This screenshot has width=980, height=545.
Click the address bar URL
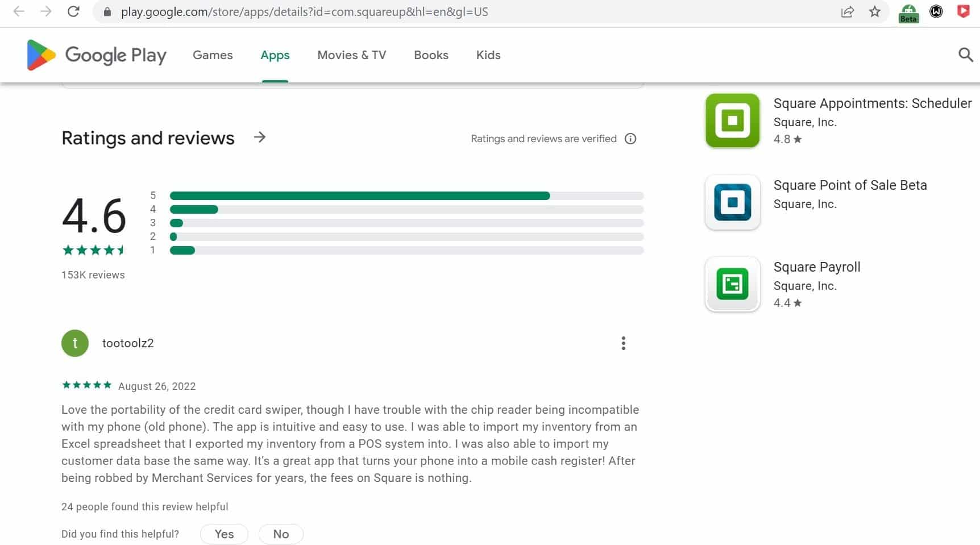(x=304, y=12)
